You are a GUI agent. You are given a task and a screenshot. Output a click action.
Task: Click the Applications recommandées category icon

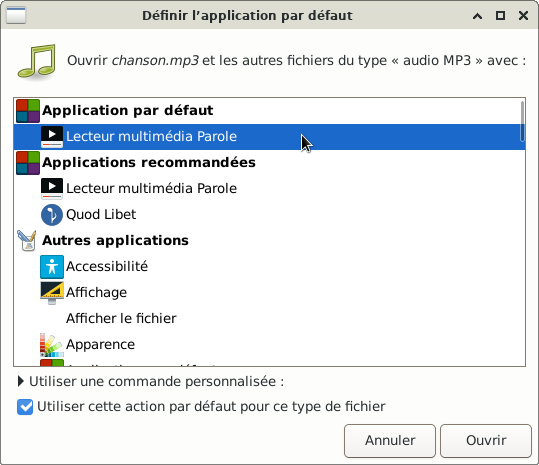coord(28,163)
